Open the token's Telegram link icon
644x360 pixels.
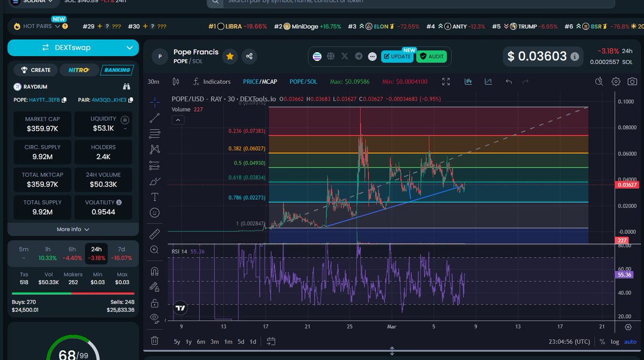click(x=358, y=56)
